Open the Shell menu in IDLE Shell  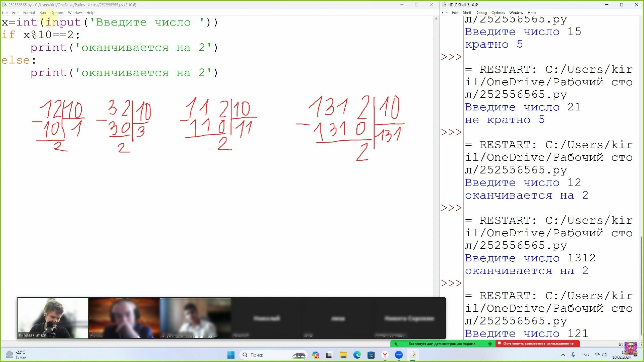click(x=467, y=13)
